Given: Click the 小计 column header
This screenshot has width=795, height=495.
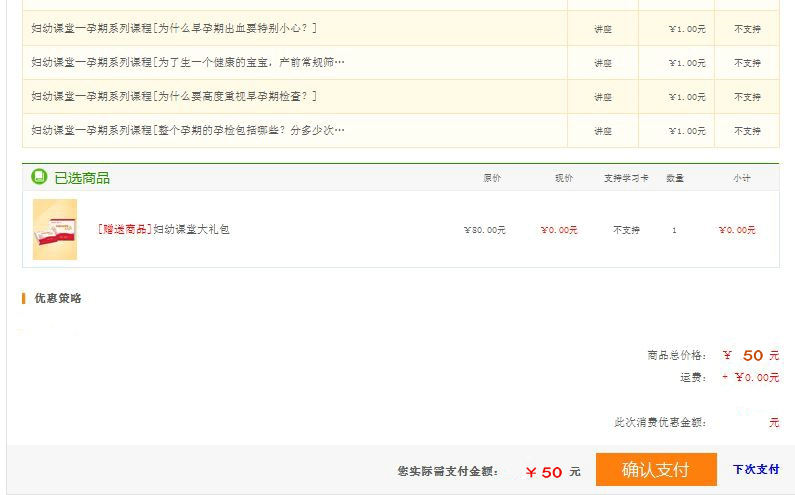Looking at the screenshot, I should click(x=741, y=178).
